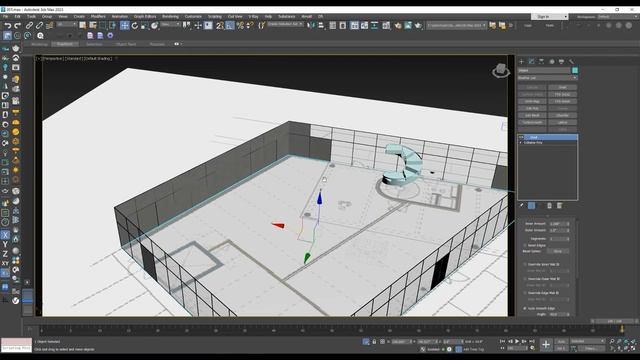The width and height of the screenshot is (640, 360).
Task: Click the Edit Poly modifier button
Action: click(x=532, y=109)
